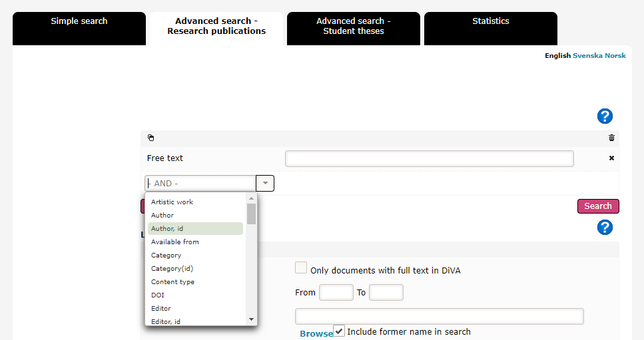Screen dimensions: 644x340
Task: Remove the Free text field with X
Action: click(611, 158)
